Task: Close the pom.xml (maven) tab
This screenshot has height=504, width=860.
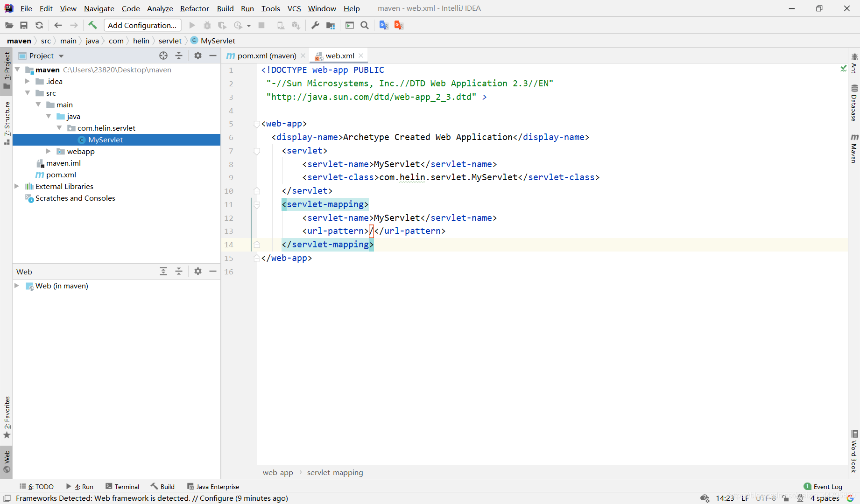Action: pyautogui.click(x=303, y=56)
